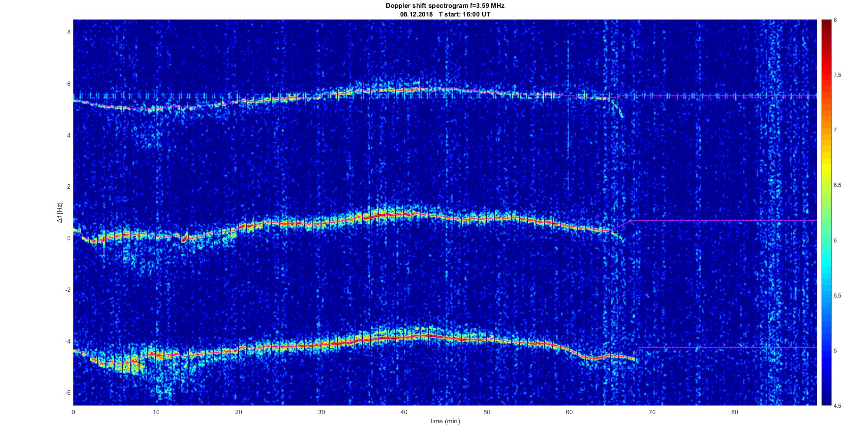Click the x-axis tick label '60'
The width and height of the screenshot is (868, 435).
pos(569,412)
